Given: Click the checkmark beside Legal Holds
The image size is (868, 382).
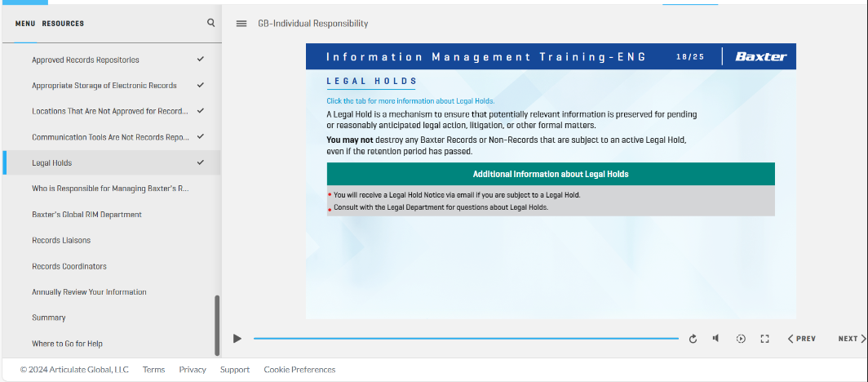Looking at the screenshot, I should click(201, 162).
